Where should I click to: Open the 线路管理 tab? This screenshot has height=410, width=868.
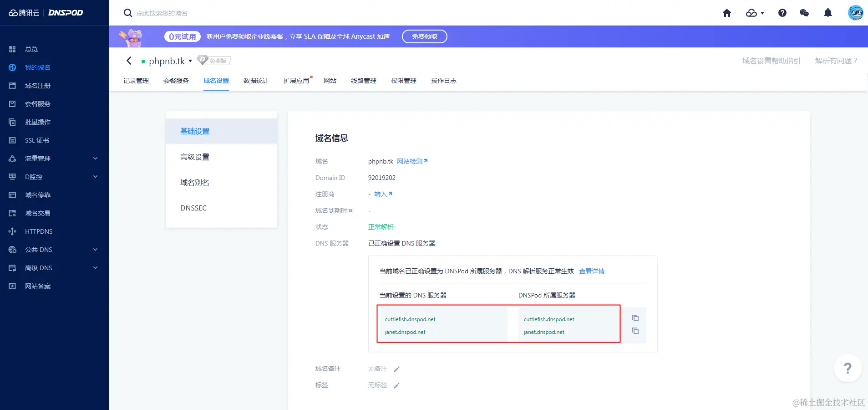click(364, 81)
